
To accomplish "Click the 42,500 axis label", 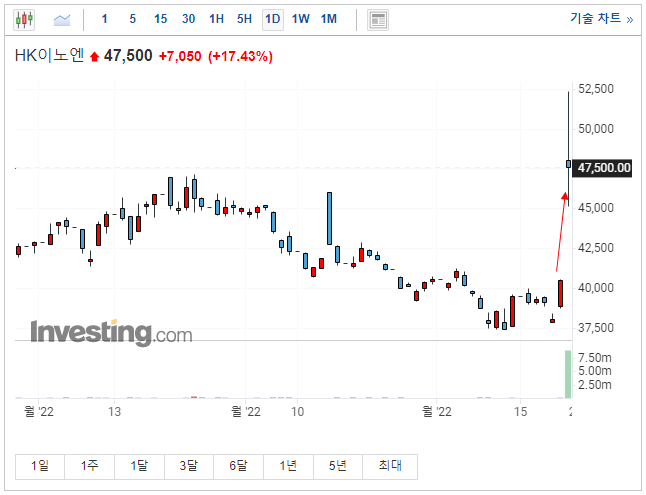I will (x=596, y=248).
